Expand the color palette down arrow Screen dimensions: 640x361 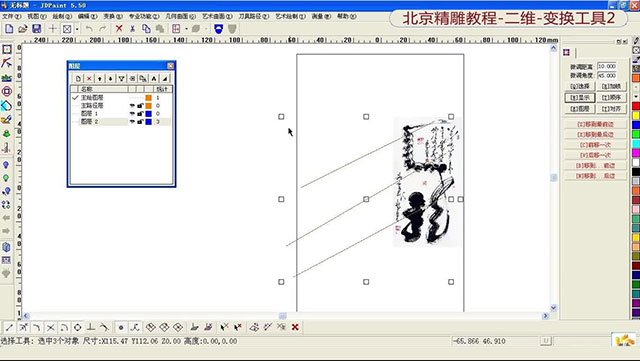point(636,96)
